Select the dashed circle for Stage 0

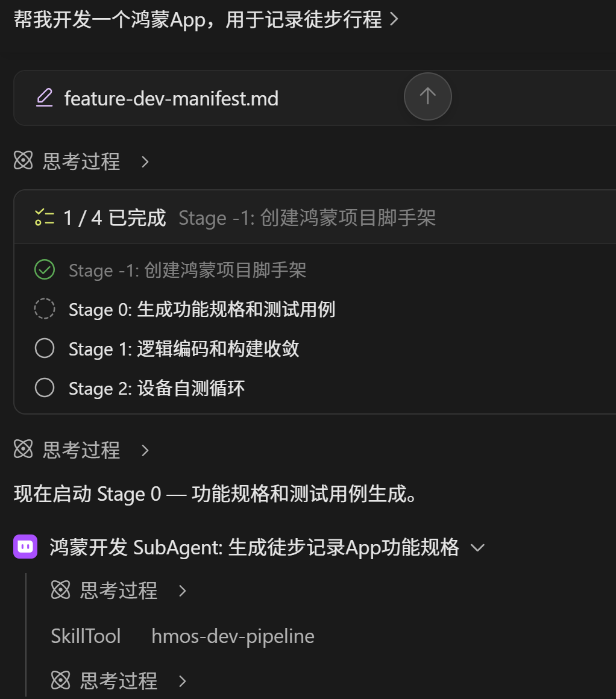45,309
